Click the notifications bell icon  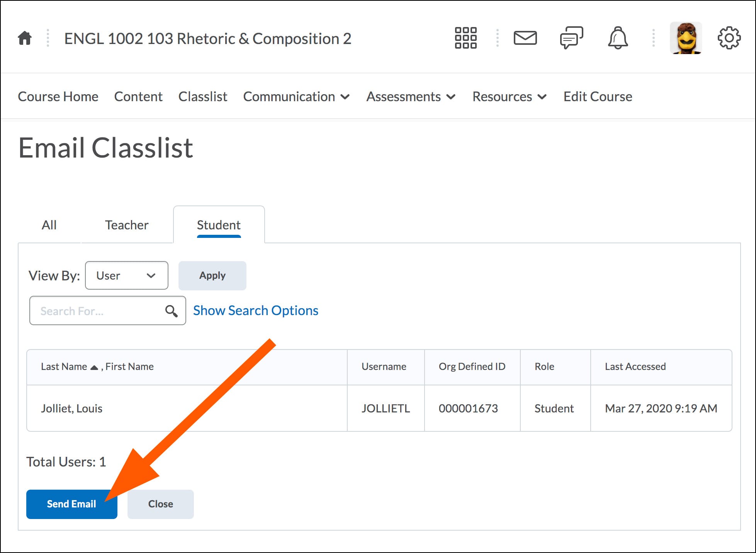618,38
